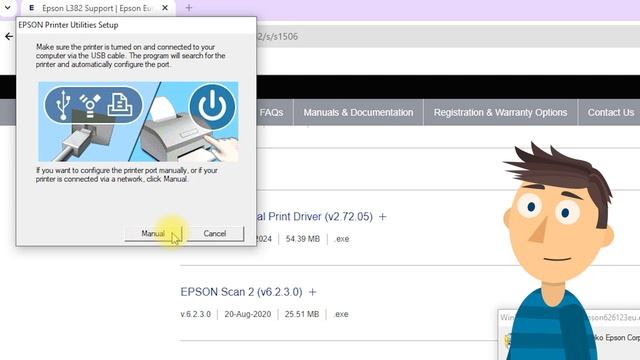
Task: Go back using browser back arrow
Action: tap(9, 36)
